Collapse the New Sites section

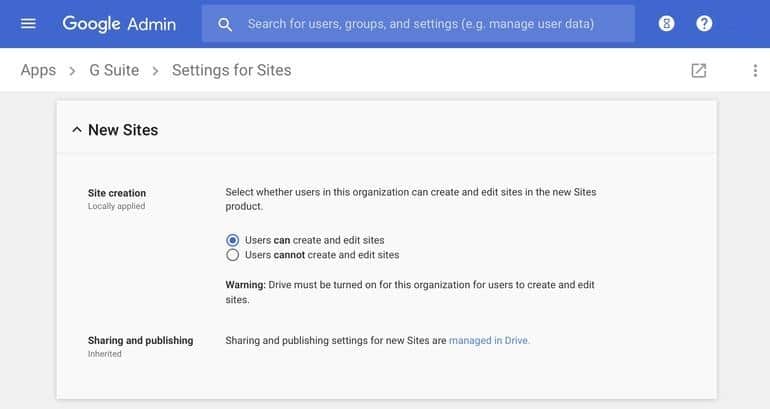(x=77, y=130)
